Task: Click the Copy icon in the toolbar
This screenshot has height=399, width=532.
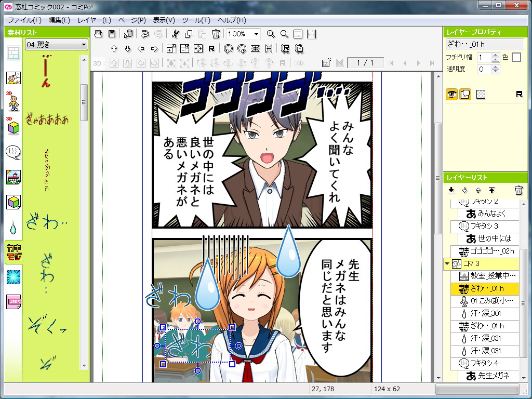Action: (x=188, y=34)
